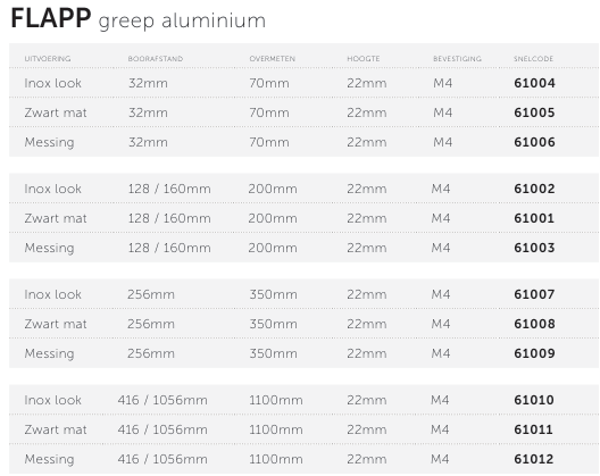
Task: Select snelcode 61009
Action: tap(534, 353)
